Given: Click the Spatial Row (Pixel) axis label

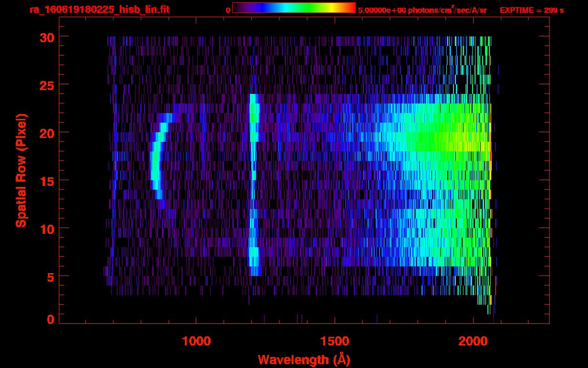Looking at the screenshot, I should (x=21, y=170).
